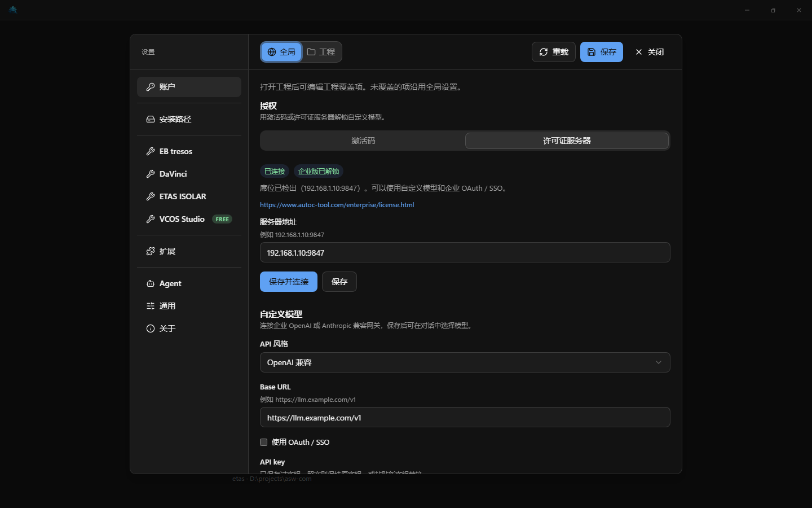Enable the 使用 OAuth / SSO checkbox
Viewport: 812px width, 508px height.
pos(263,442)
